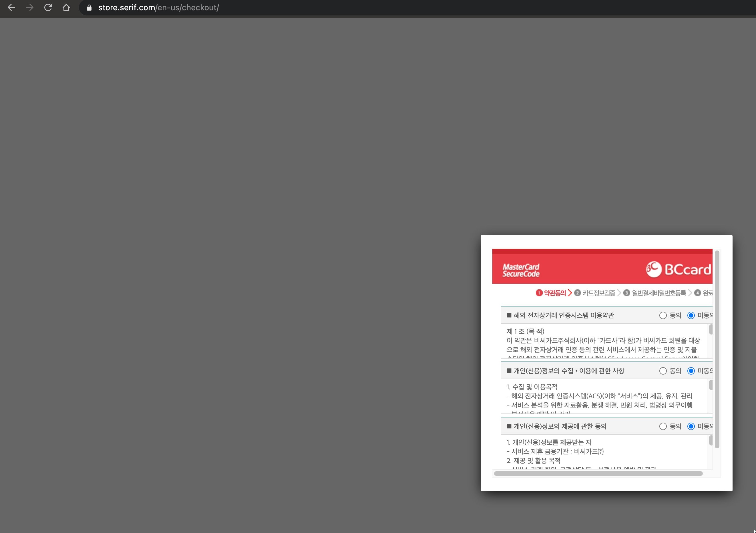Click the BCcard logo
This screenshot has height=533, width=756.
tap(679, 269)
